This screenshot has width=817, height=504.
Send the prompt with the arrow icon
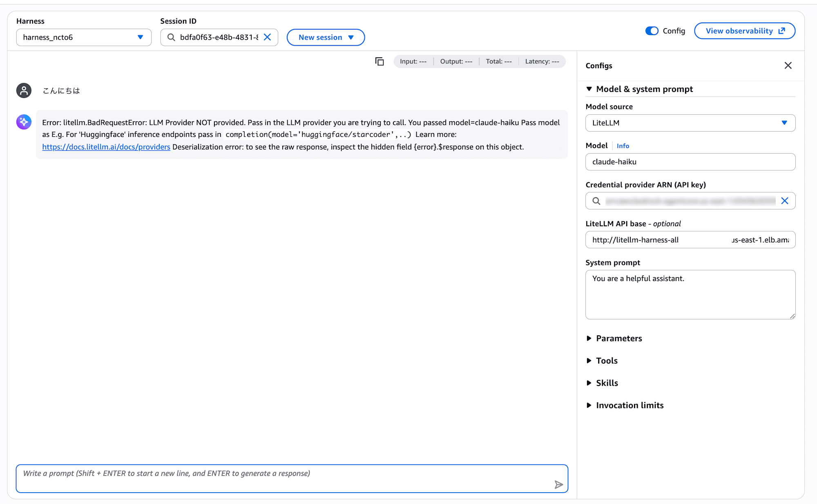click(558, 484)
